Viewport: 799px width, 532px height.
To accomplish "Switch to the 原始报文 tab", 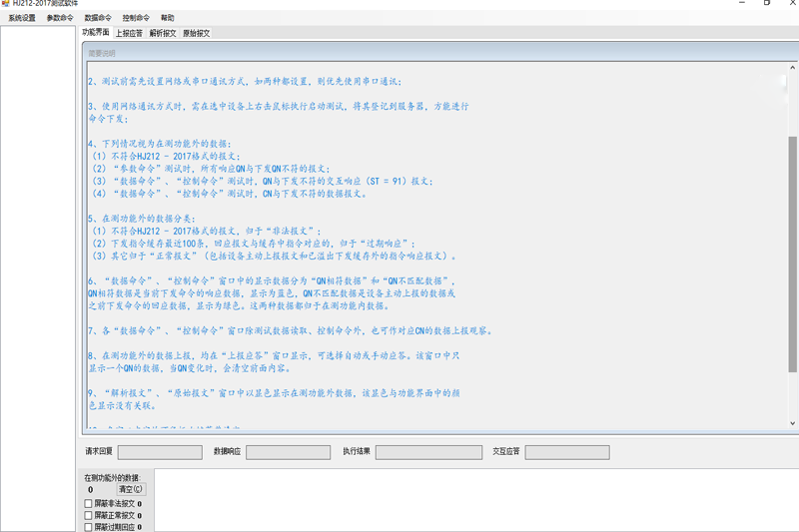I will [x=196, y=33].
